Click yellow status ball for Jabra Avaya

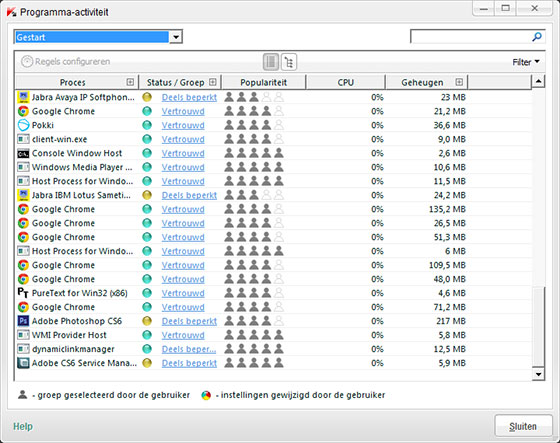(147, 97)
